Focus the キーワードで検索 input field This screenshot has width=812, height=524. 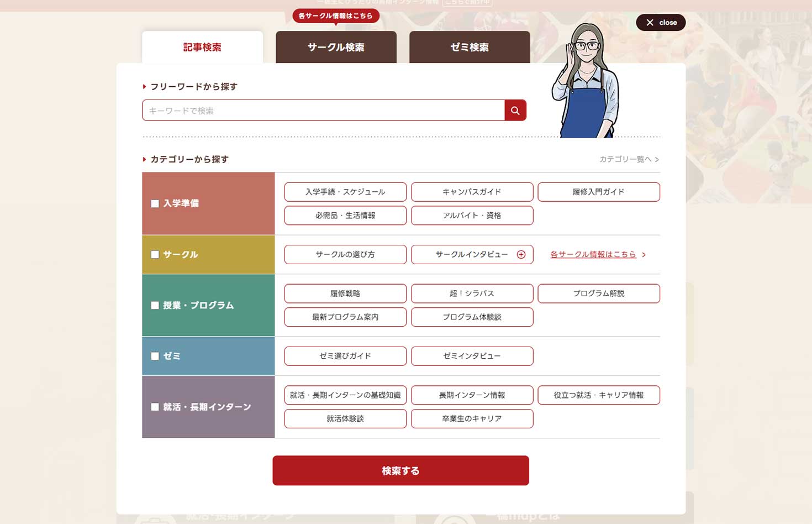[x=323, y=111]
